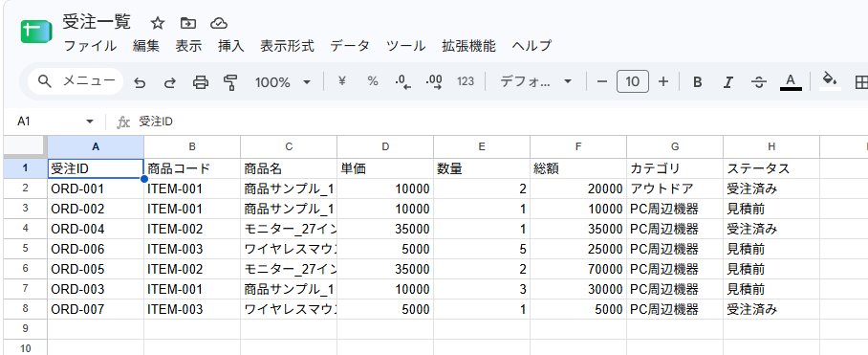This screenshot has width=868, height=355.
Task: Select the cell ORD-004
Action: (x=96, y=229)
